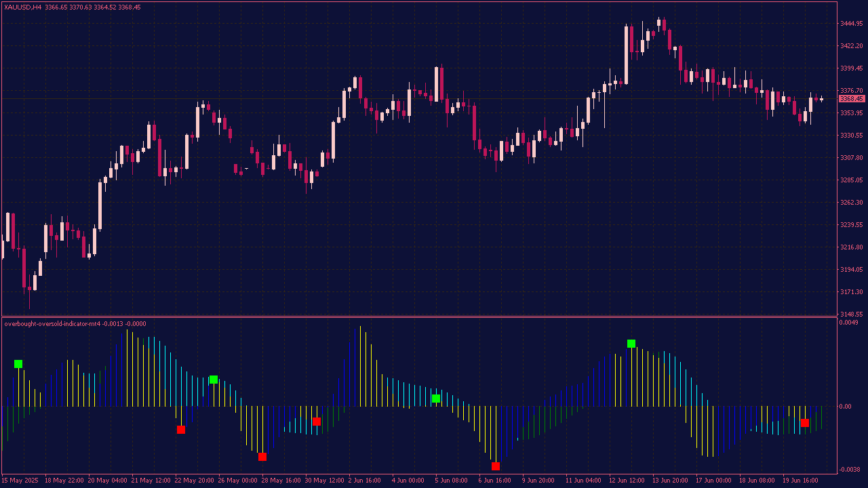Select the -0.0038 indicator scale value
The image size is (868, 488).
[x=850, y=470]
